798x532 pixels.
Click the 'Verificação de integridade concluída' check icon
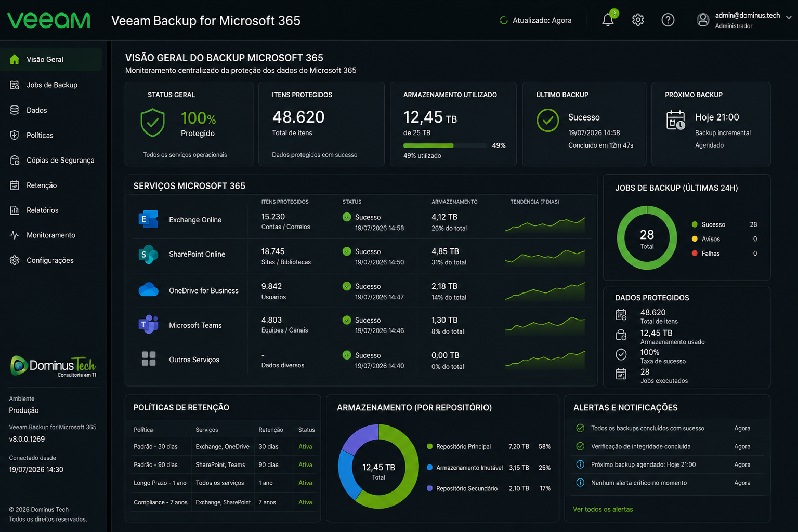[x=580, y=446]
